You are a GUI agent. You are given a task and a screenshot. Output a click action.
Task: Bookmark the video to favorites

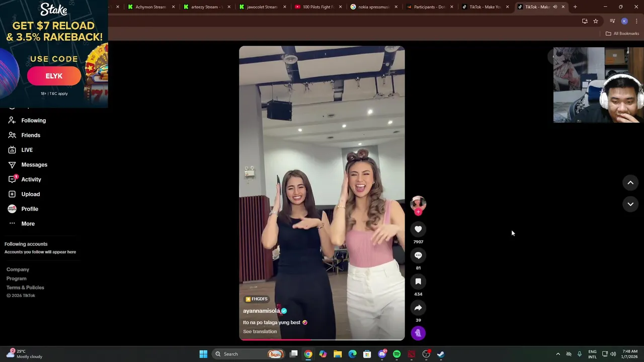coord(418,282)
